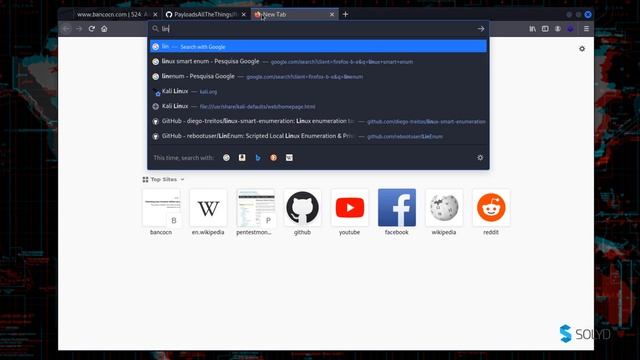
Task: Toggle the sidebar view icon
Action: click(545, 29)
